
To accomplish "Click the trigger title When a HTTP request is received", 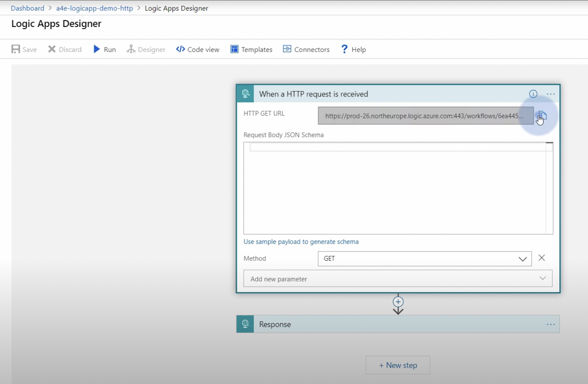I will coord(314,94).
